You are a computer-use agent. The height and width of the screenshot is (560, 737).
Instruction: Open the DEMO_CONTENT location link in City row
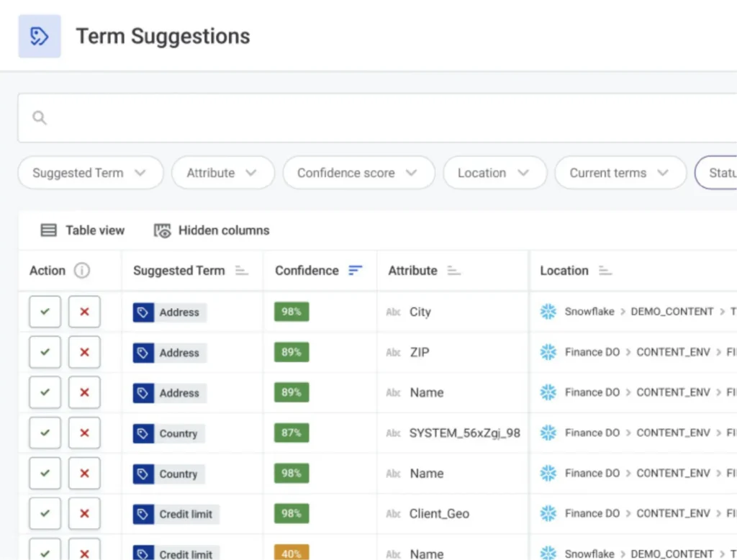pyautogui.click(x=672, y=312)
